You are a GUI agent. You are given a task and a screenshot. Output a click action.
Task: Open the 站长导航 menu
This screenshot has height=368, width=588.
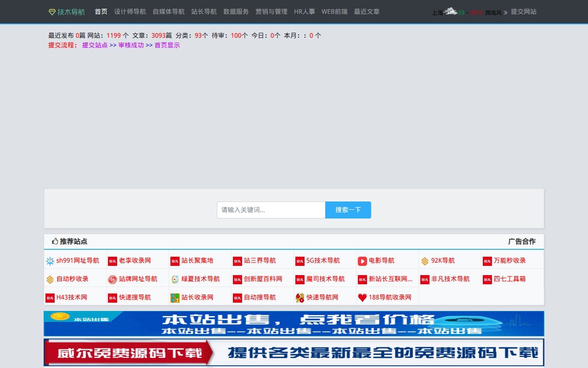pos(204,11)
